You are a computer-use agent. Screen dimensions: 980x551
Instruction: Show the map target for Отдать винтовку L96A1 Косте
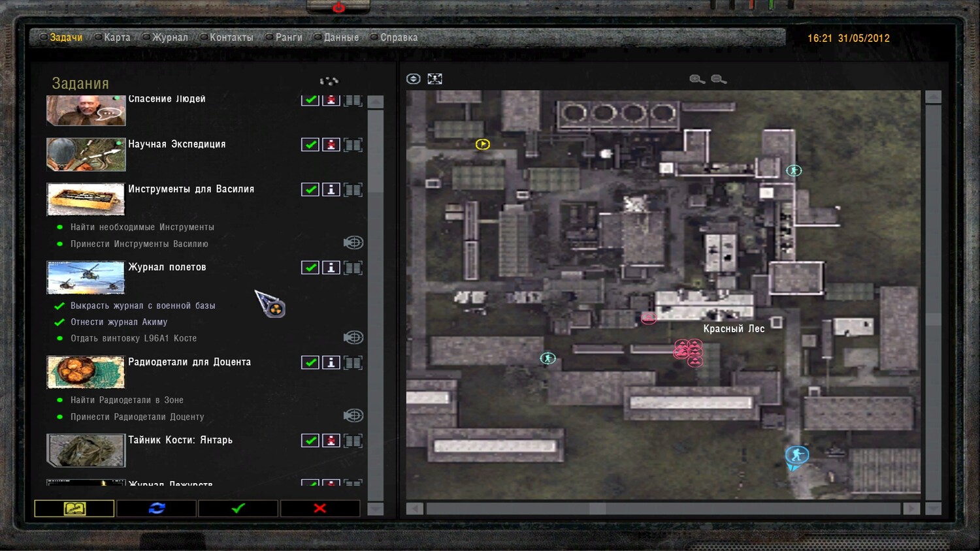point(353,338)
